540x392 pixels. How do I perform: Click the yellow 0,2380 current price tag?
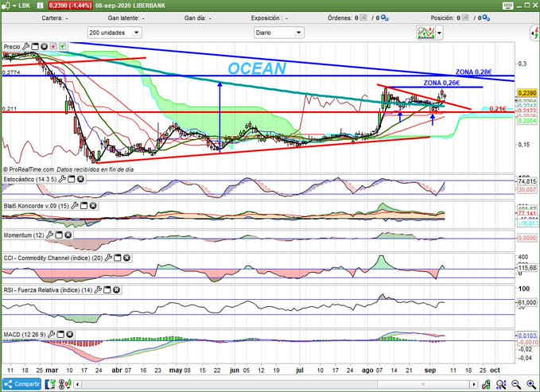pos(527,93)
